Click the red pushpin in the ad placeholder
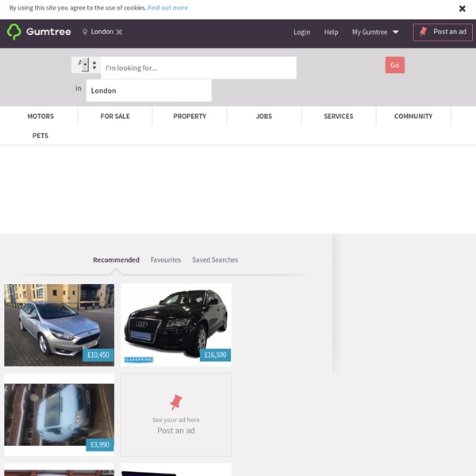 175,402
